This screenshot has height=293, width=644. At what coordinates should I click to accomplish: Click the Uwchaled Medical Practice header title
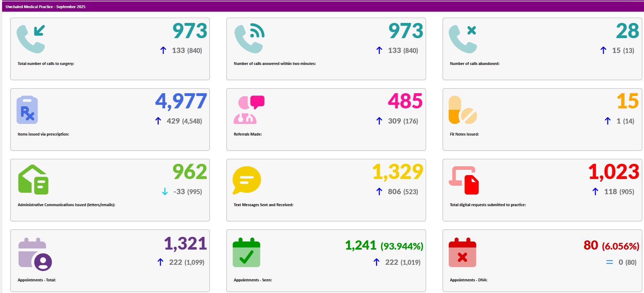45,7
